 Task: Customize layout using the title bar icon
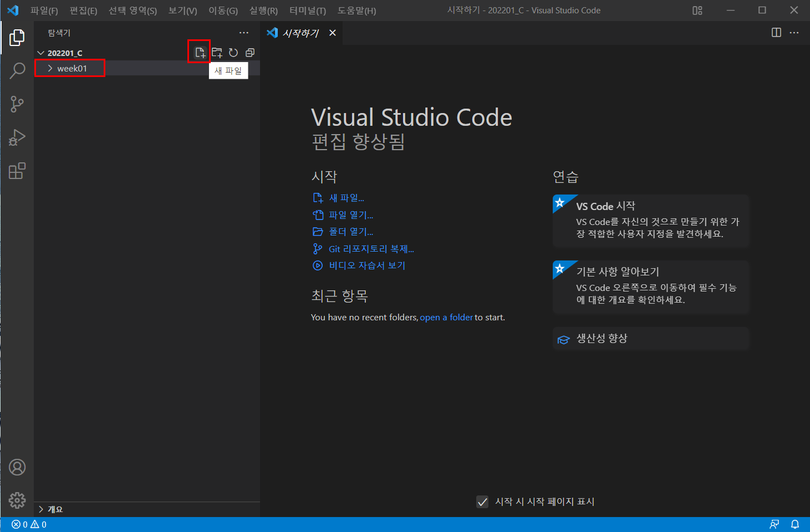point(697,11)
